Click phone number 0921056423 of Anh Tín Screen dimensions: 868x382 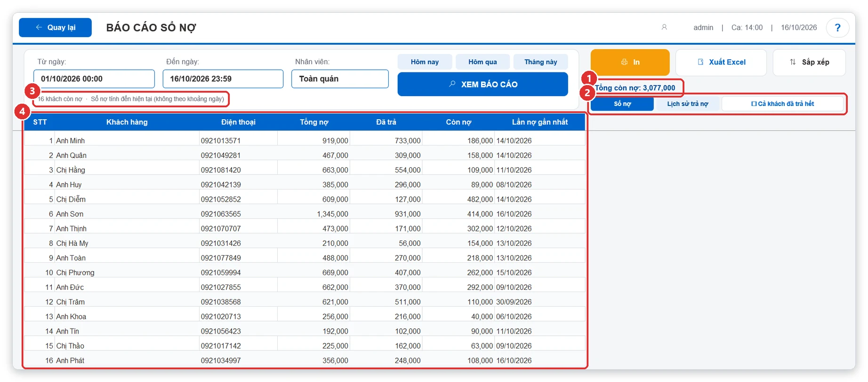[x=221, y=331]
